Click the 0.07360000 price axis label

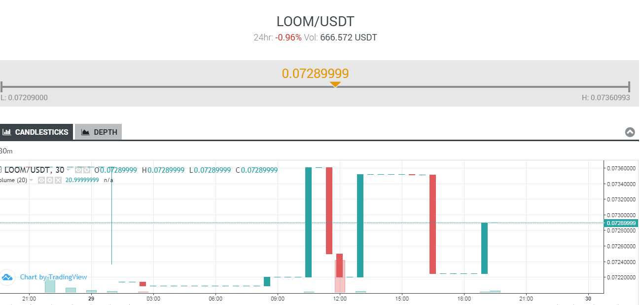[x=621, y=168]
